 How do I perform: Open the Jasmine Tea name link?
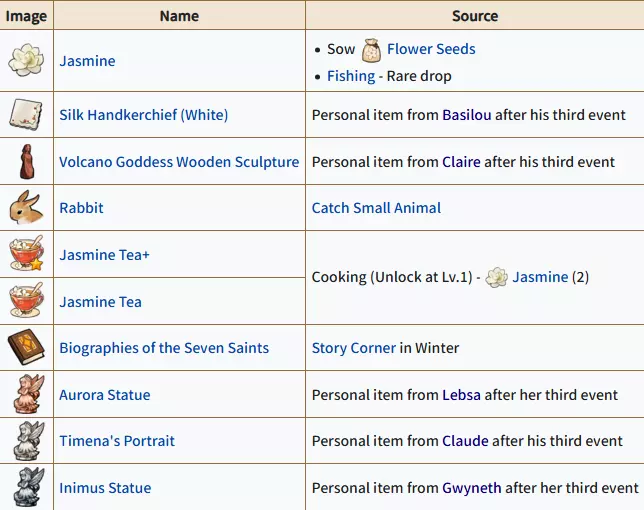click(x=100, y=302)
